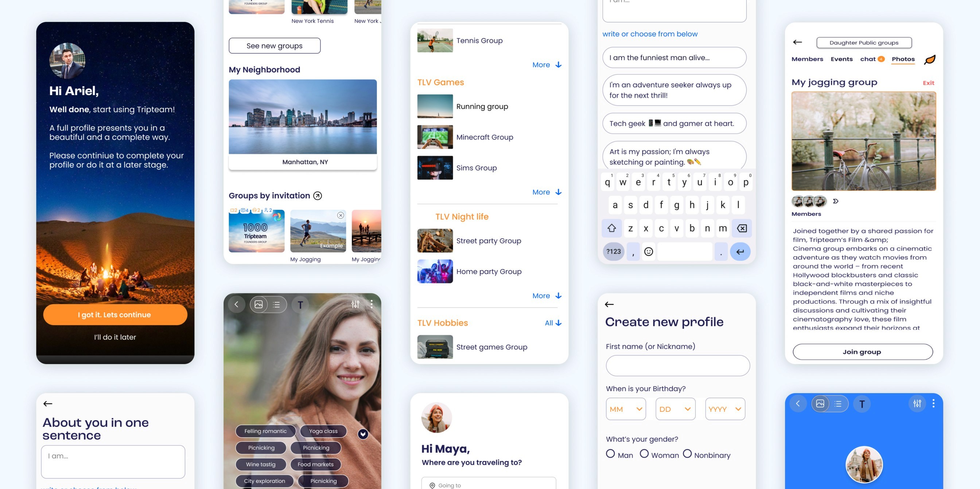Click the I got it. Lets continue button
The width and height of the screenshot is (980, 489).
[x=115, y=315]
